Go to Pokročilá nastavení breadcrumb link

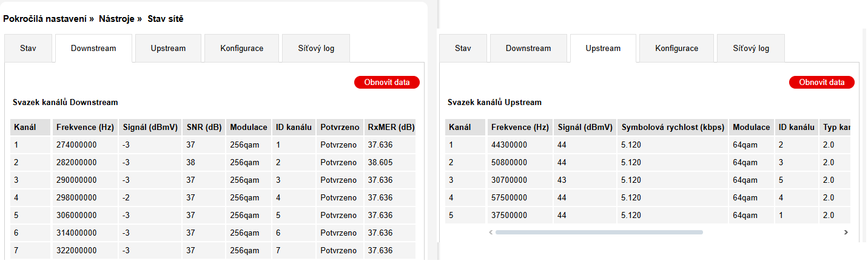click(46, 19)
